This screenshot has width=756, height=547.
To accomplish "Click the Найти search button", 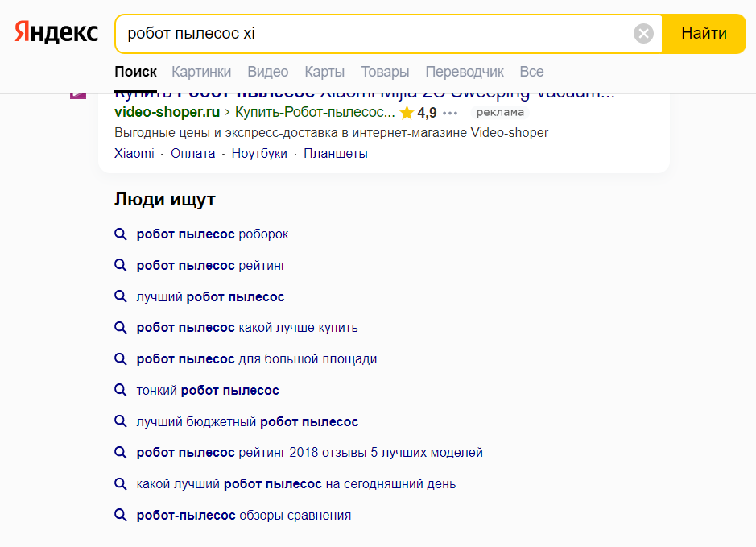I will 704,33.
